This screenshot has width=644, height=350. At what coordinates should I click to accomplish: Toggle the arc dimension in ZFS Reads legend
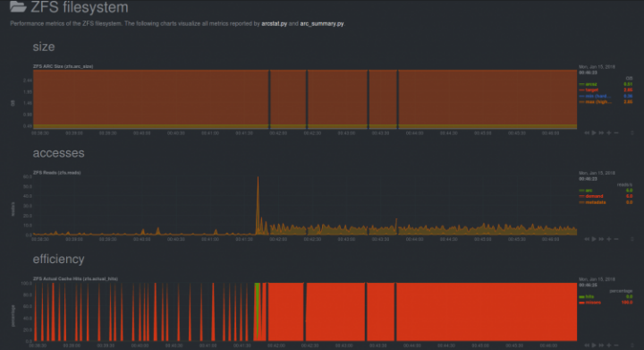point(586,190)
